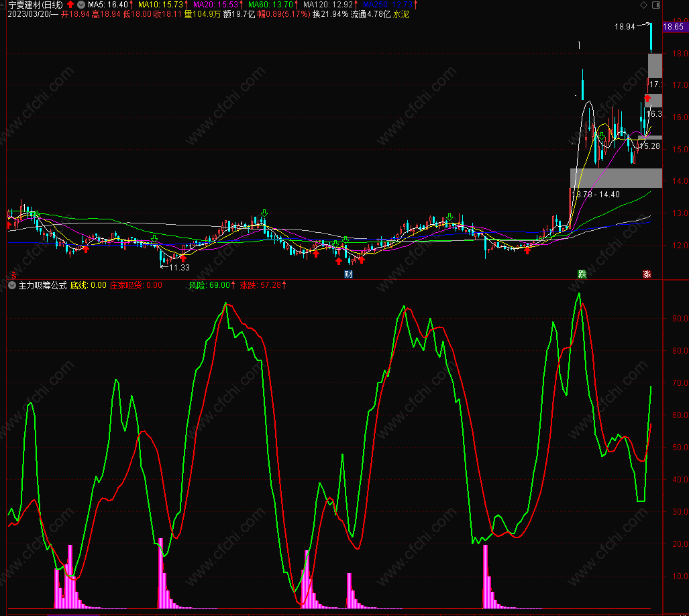Click the 幅0.89(5.17%) change value
689x616 pixels.
[x=283, y=15]
